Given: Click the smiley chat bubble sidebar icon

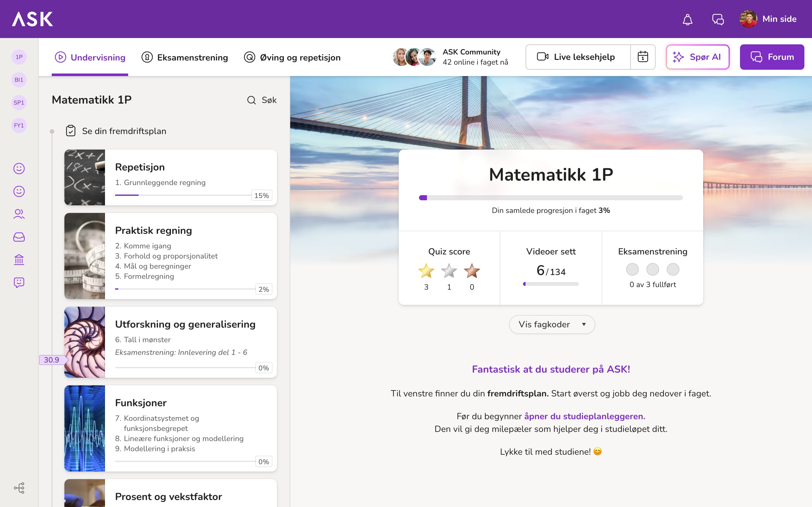Looking at the screenshot, I should click(x=19, y=282).
